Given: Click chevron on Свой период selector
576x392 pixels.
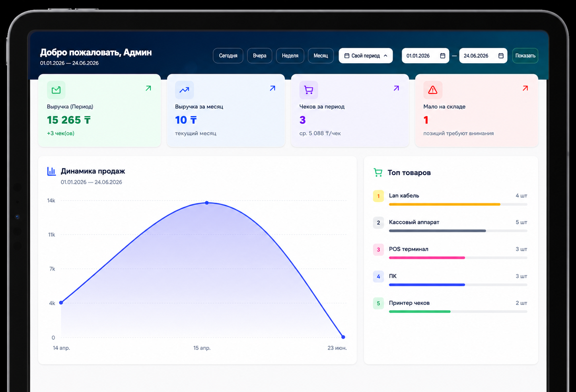Looking at the screenshot, I should click(x=385, y=56).
